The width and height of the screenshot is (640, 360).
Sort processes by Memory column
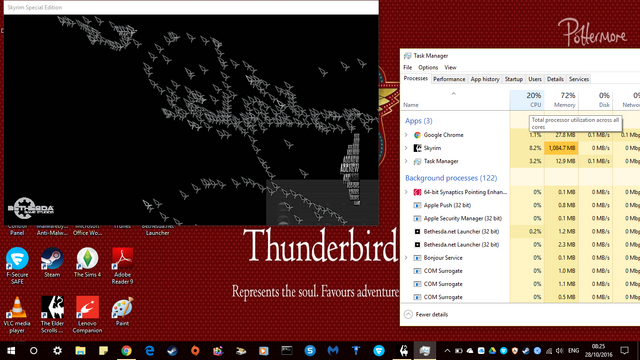coord(562,100)
